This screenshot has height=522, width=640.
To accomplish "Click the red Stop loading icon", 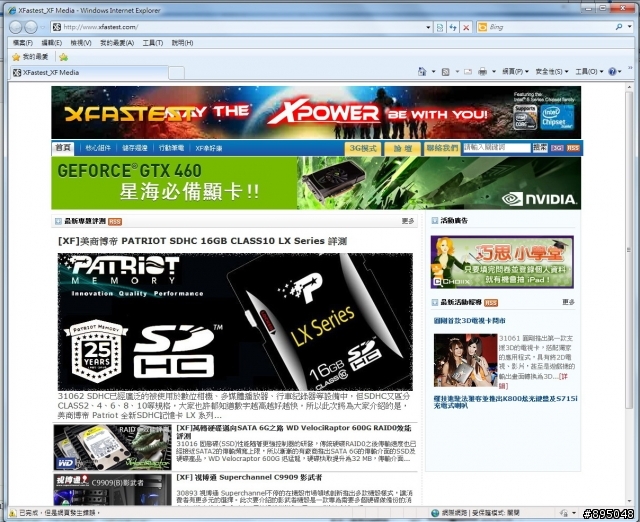I will (466, 27).
